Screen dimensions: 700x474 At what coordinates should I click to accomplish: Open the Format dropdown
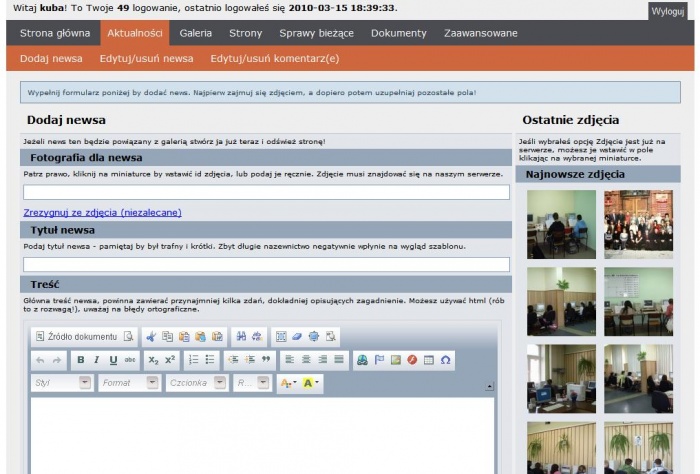point(129,383)
